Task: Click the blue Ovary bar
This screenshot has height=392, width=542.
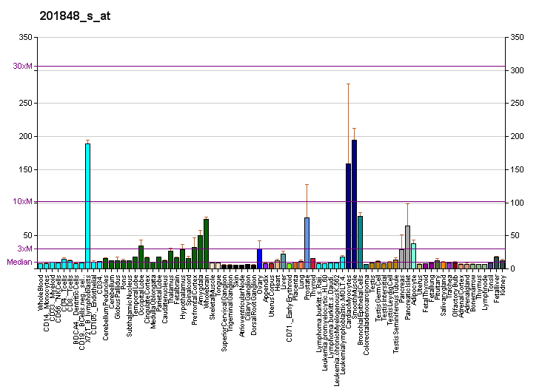Action: (260, 258)
